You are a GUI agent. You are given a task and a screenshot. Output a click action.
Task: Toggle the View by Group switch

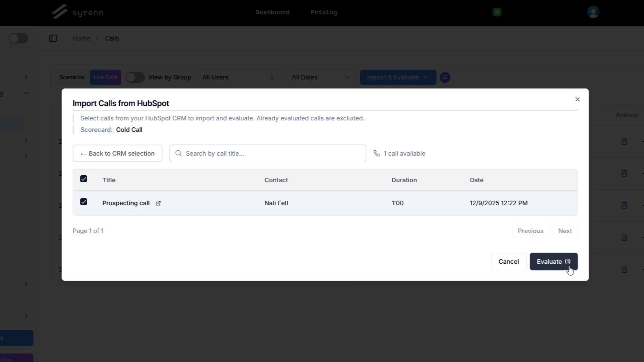(135, 77)
